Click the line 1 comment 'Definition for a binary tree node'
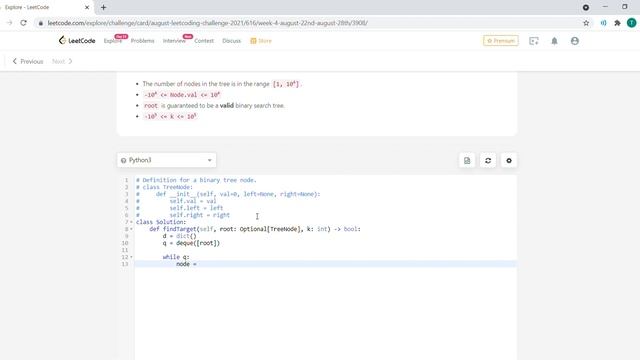Image resolution: width=640 pixels, height=360 pixels. pyautogui.click(x=199, y=180)
